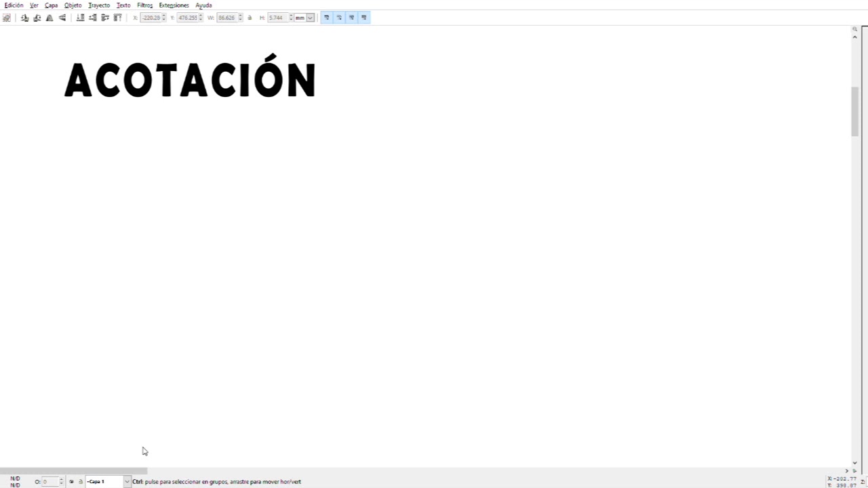This screenshot has height=488, width=868.
Task: Toggle moving gradients with objects
Action: coord(351,18)
